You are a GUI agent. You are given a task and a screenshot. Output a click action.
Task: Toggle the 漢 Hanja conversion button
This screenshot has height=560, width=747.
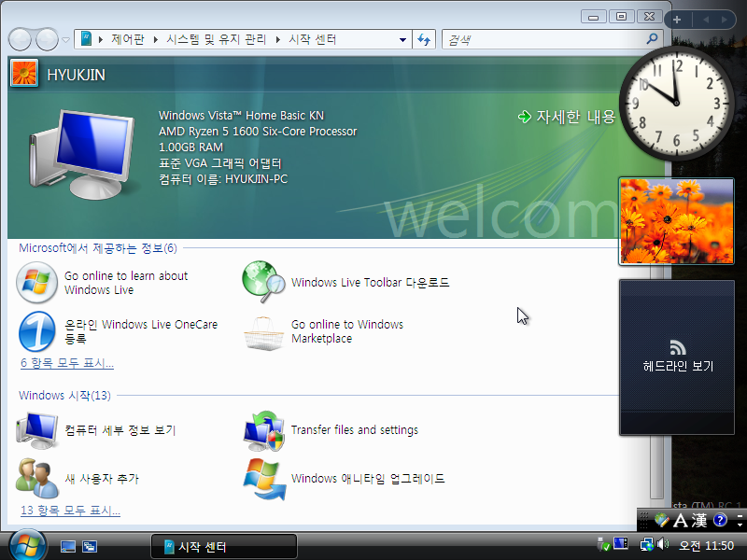(x=698, y=520)
